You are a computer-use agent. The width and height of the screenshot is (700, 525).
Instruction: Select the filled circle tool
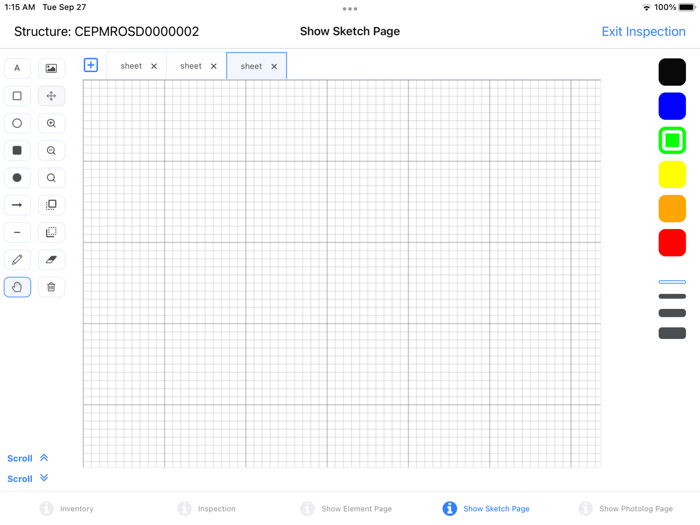click(17, 178)
